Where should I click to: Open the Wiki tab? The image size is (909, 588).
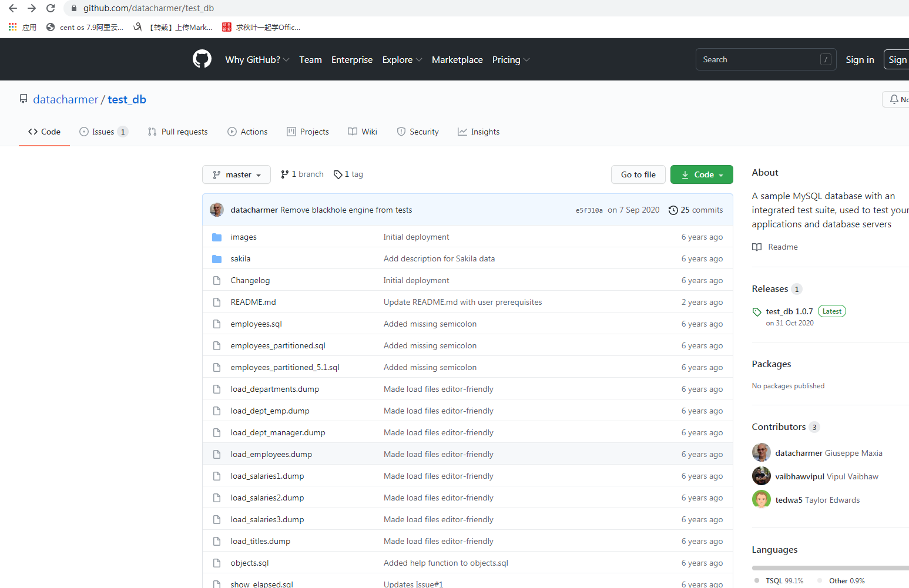[363, 132]
